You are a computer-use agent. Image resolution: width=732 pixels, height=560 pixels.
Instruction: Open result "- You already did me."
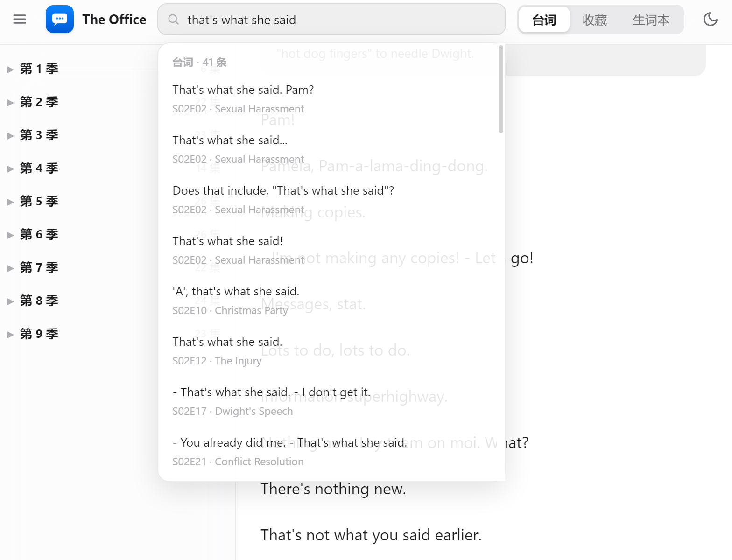[x=329, y=452]
